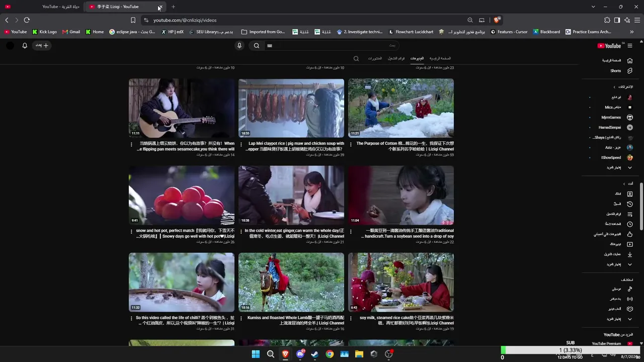
Task: Toggle the browser sidebar panel icon
Action: 617,20
